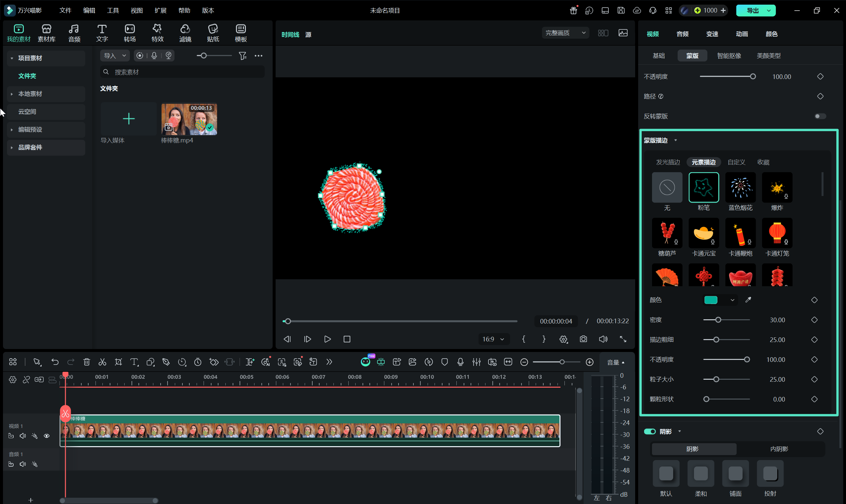Lock the 视频 1 track

[x=11, y=436]
